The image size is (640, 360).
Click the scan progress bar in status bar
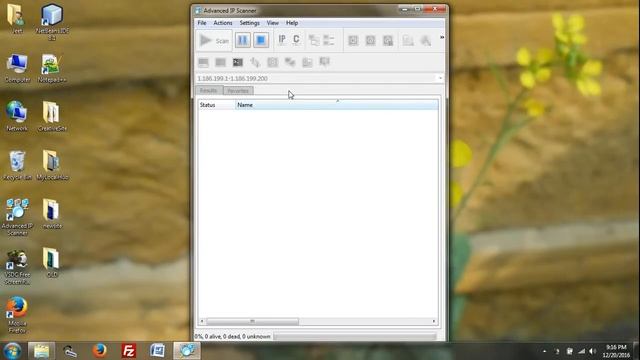pyautogui.click(x=355, y=336)
